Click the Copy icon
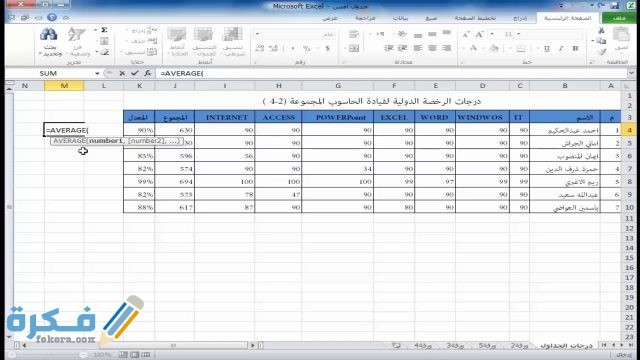The image size is (640, 360). click(601, 41)
